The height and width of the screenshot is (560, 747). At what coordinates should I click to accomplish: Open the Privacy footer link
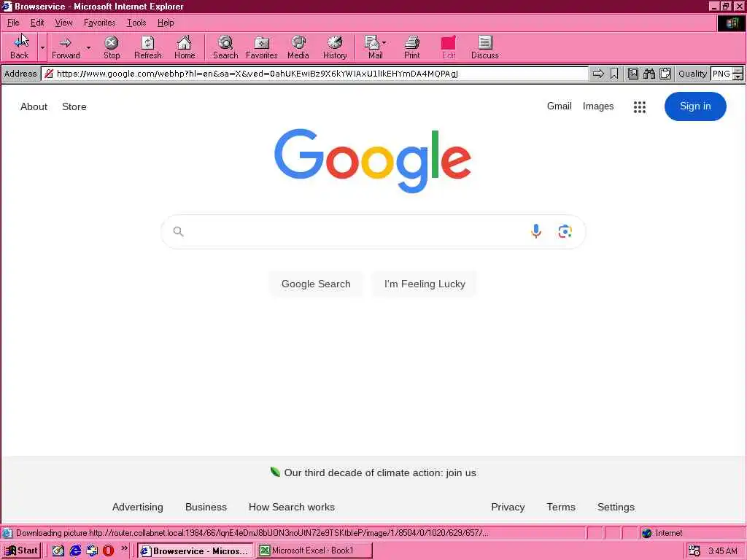tap(508, 507)
